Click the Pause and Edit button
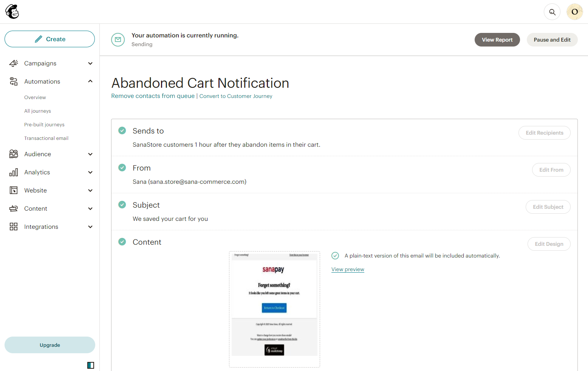 (x=552, y=40)
